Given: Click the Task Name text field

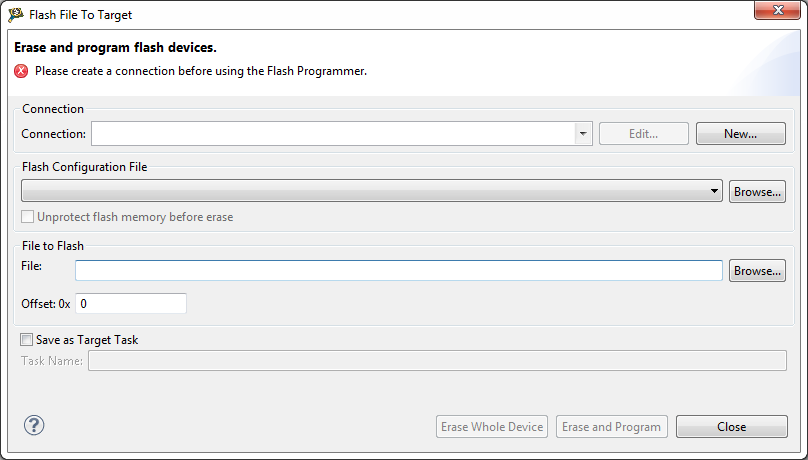Looking at the screenshot, I should (x=437, y=361).
